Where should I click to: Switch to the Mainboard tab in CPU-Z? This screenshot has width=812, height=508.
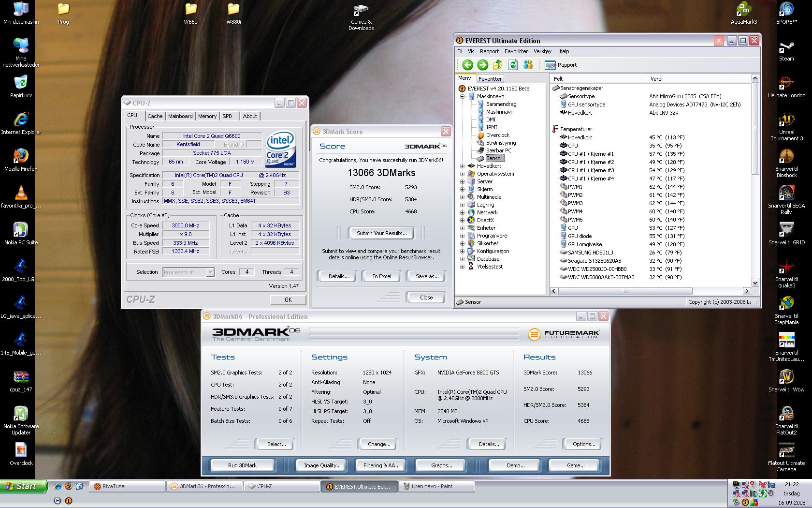click(x=180, y=116)
